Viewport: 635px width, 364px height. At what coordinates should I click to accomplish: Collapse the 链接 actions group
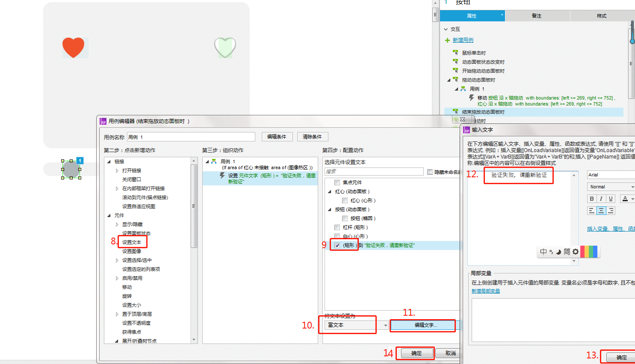click(x=109, y=161)
